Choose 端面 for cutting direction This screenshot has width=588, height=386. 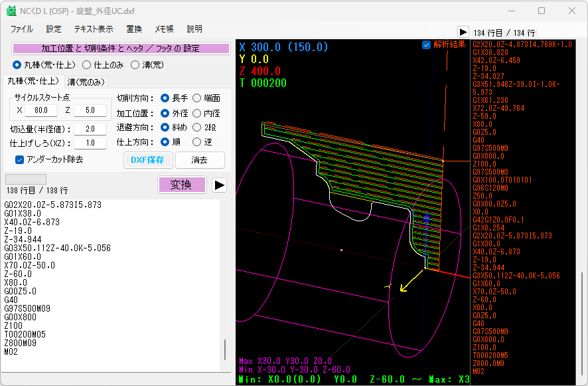pos(197,98)
